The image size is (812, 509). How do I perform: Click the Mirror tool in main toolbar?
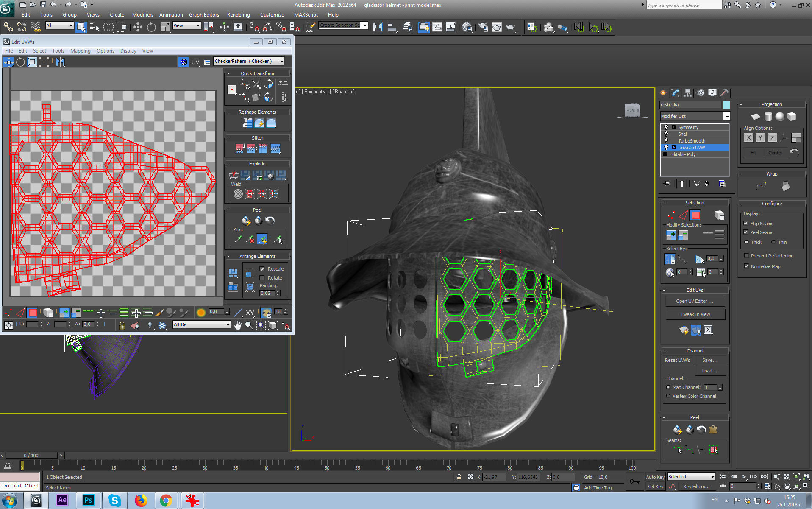click(378, 27)
